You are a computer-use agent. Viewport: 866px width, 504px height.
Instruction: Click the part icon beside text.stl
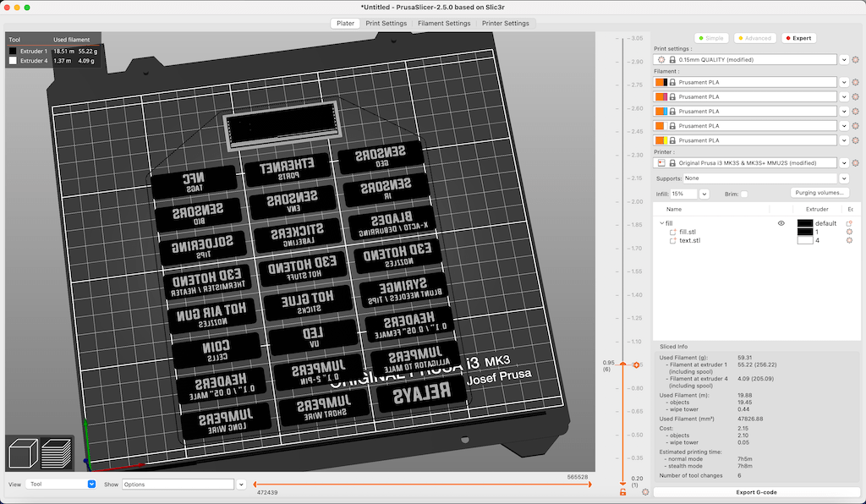point(672,241)
